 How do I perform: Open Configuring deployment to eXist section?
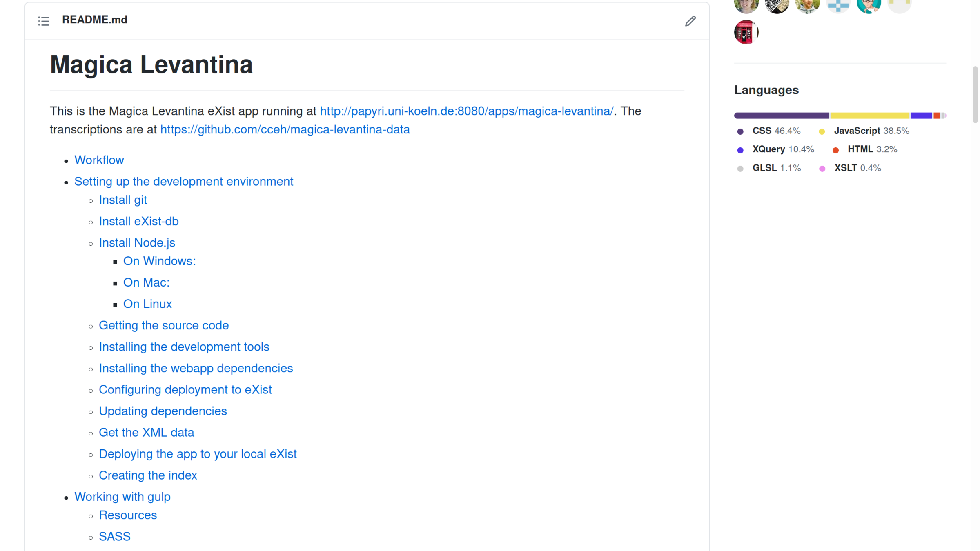coord(185,390)
